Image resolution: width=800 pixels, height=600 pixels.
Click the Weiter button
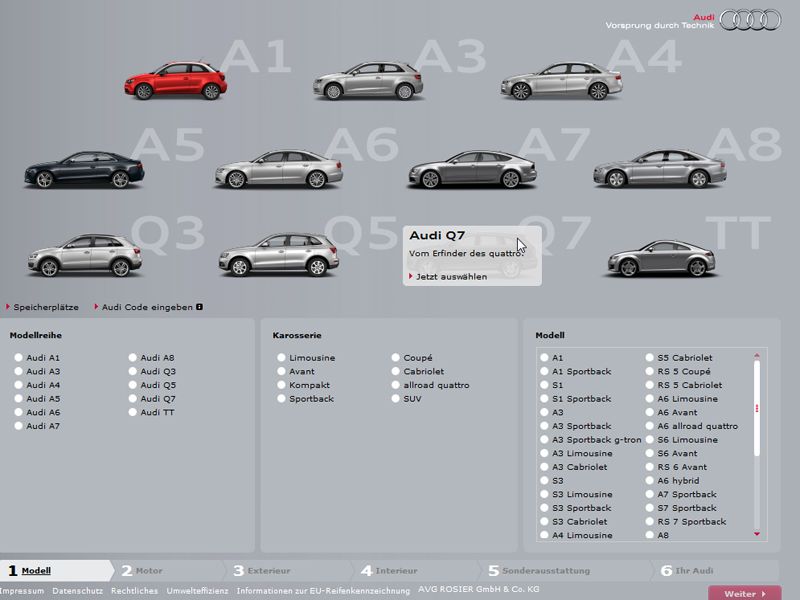point(745,593)
